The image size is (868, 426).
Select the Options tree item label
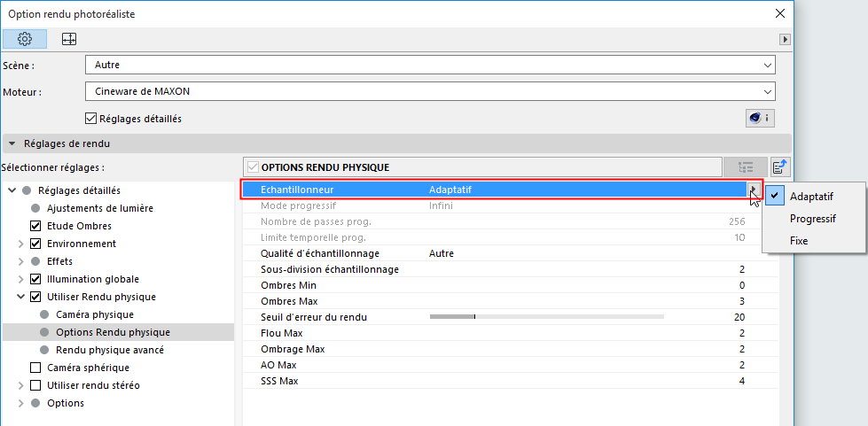click(x=66, y=403)
